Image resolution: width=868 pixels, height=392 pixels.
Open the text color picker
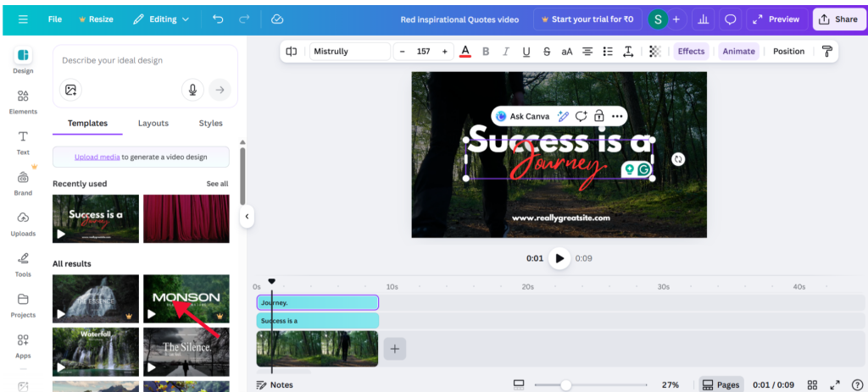tap(465, 52)
